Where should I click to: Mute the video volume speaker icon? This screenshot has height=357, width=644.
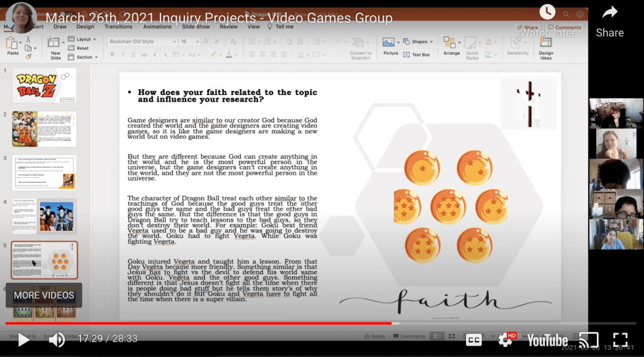pyautogui.click(x=57, y=340)
